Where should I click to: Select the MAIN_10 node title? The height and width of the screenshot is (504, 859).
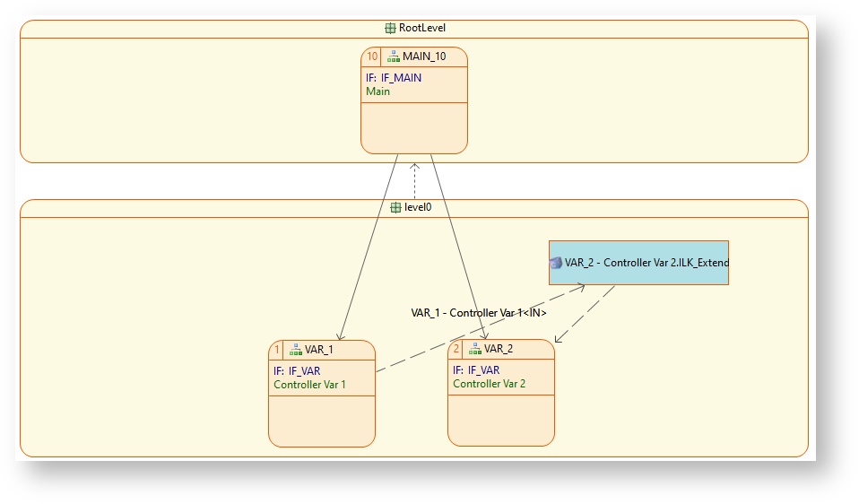423,57
